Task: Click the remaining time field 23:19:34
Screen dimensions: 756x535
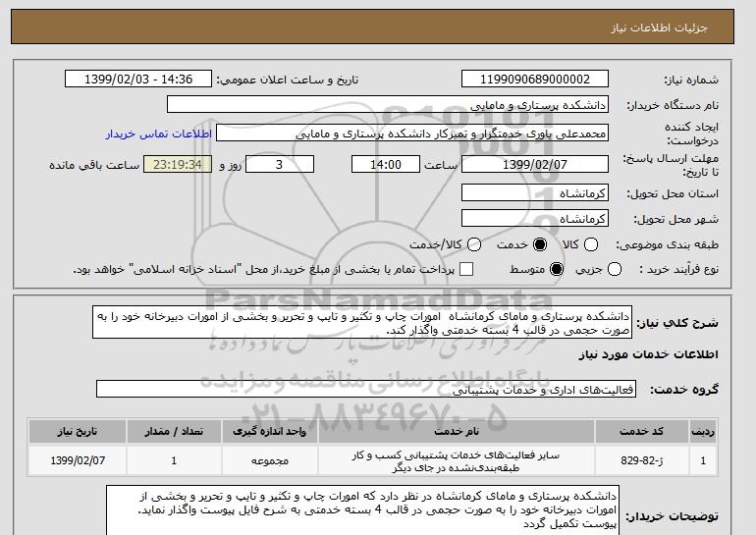Action: [x=178, y=164]
